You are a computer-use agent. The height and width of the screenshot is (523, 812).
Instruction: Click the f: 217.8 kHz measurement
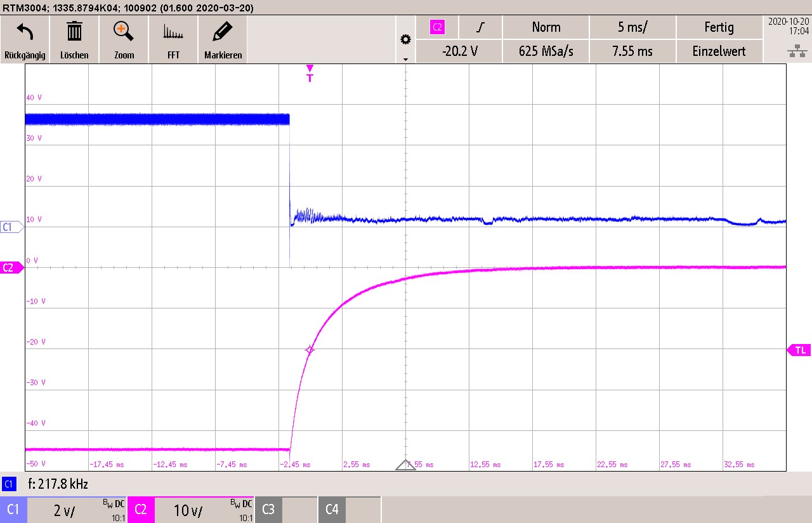tap(58, 484)
